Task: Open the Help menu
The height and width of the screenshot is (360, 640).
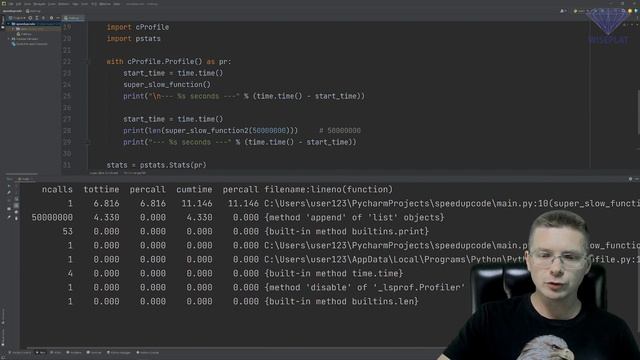Action: 117,4
